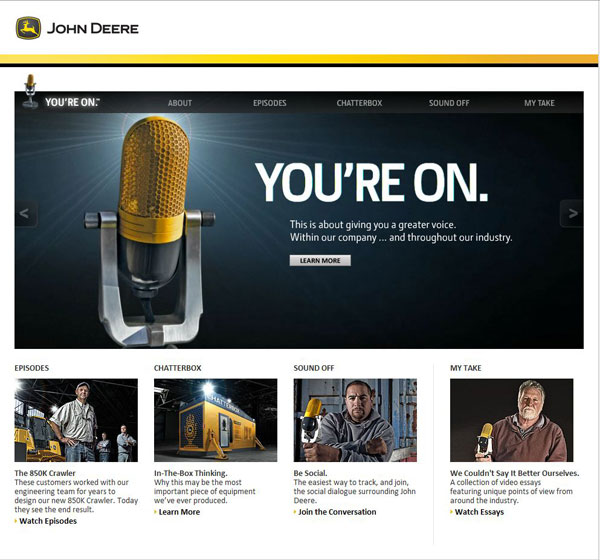
Task: Open the Sound Off man with microphone thumbnail
Action: click(x=355, y=420)
